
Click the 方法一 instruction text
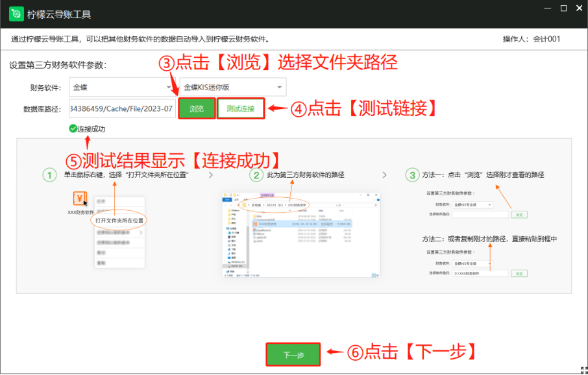point(483,175)
